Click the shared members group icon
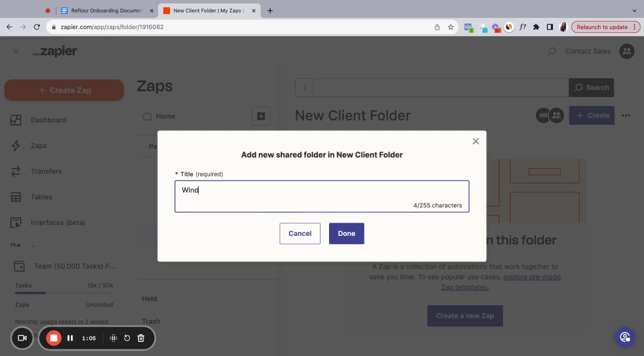Screen dimensions: 644x356 (x=556, y=115)
